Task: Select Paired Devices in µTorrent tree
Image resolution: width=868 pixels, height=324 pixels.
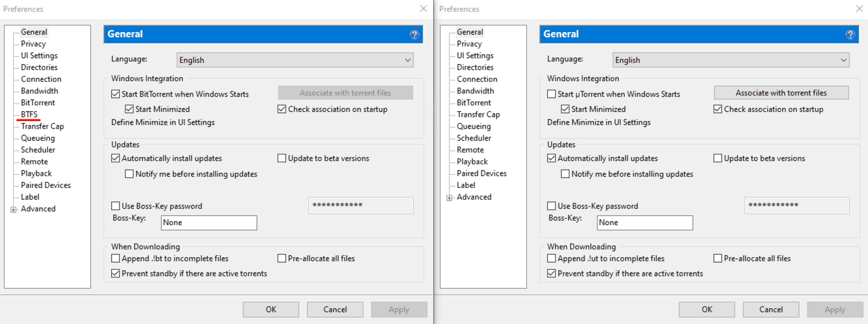Action: pyautogui.click(x=482, y=174)
